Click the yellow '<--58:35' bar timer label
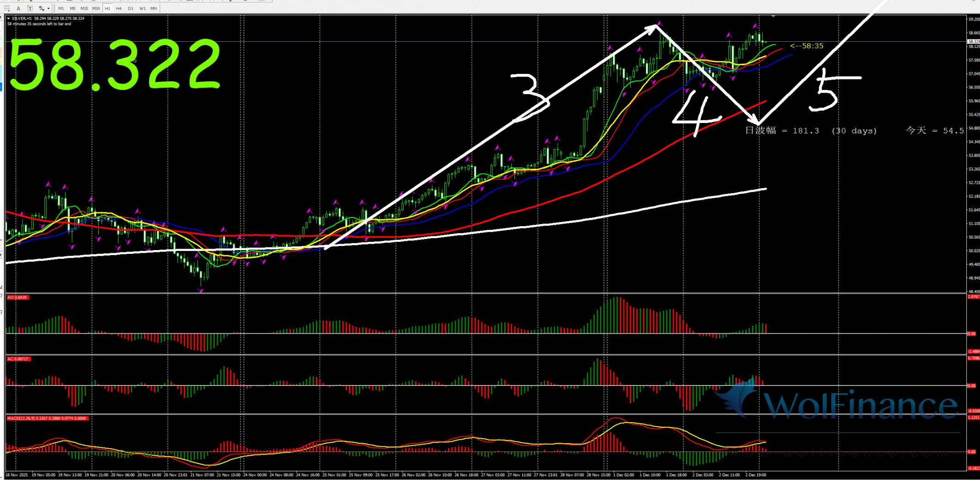The width and height of the screenshot is (980, 480). [x=806, y=46]
